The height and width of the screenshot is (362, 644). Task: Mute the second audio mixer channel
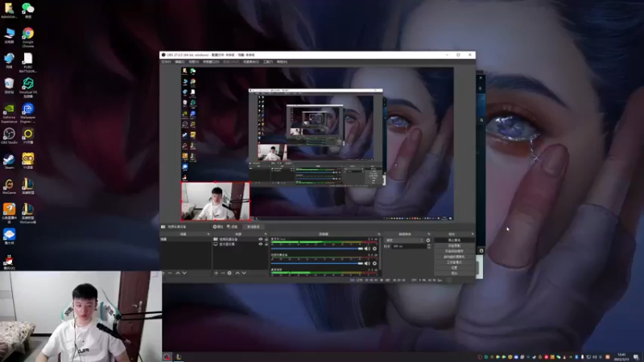[367, 264]
